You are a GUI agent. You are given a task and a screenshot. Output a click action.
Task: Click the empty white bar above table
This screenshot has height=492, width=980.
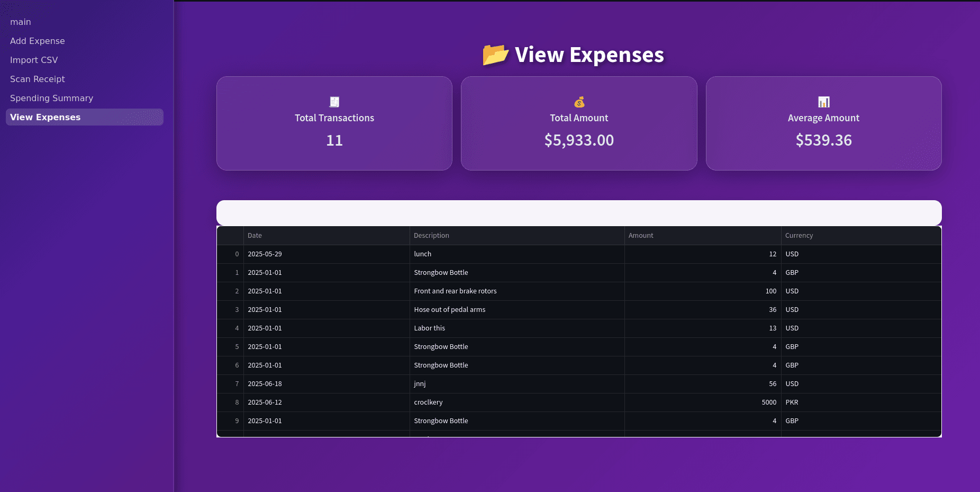click(579, 213)
